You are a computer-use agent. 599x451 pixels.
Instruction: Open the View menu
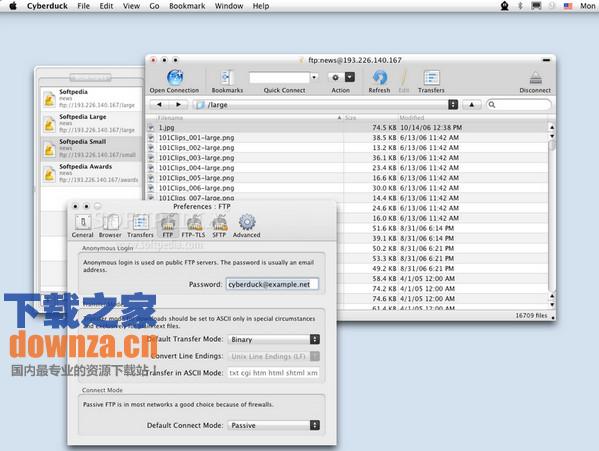tap(131, 6)
